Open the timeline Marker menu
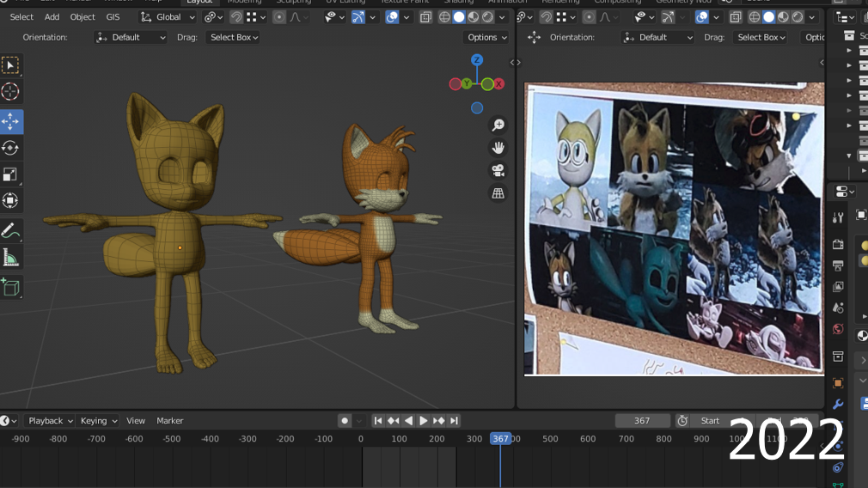 click(170, 421)
